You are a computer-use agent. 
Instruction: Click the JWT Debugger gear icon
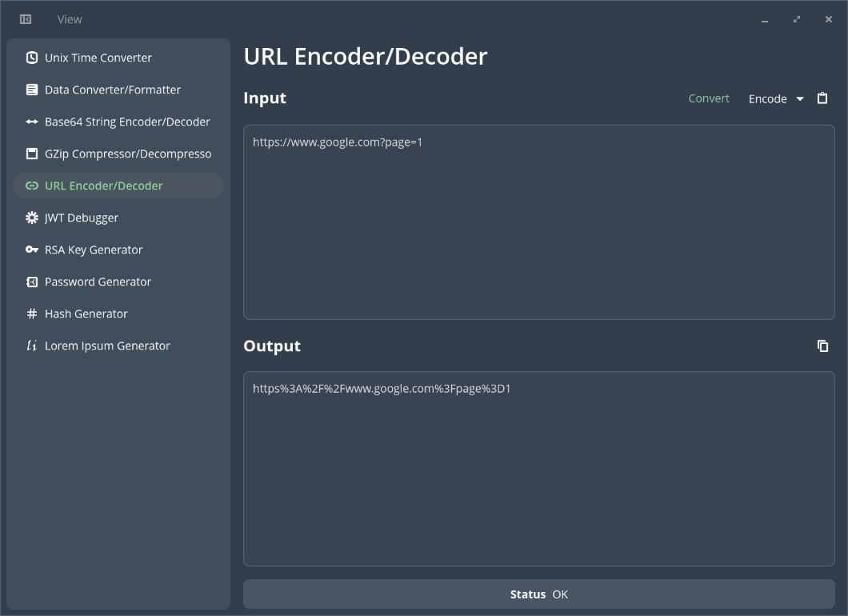(x=32, y=218)
